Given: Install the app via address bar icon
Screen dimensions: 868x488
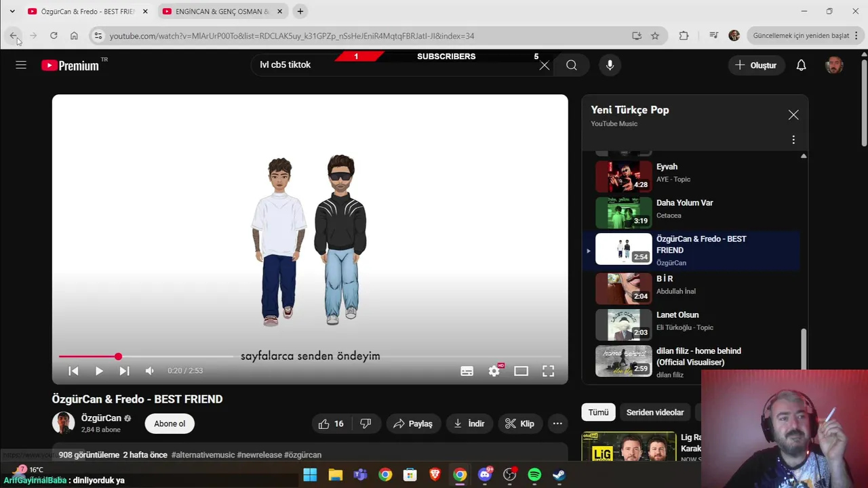Looking at the screenshot, I should pyautogui.click(x=637, y=36).
